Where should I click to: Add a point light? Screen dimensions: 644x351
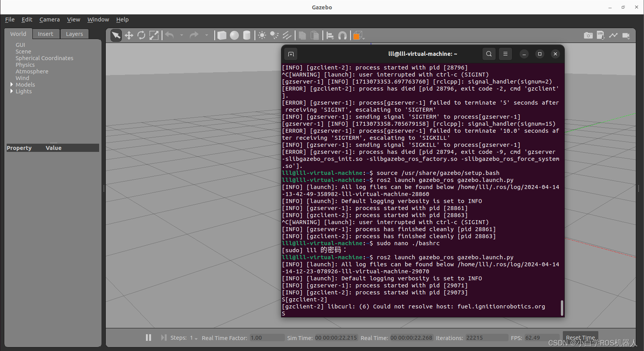(x=262, y=36)
